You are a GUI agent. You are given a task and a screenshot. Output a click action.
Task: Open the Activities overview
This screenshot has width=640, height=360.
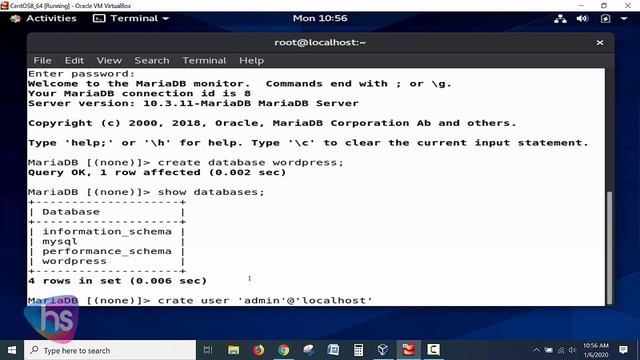click(51, 18)
